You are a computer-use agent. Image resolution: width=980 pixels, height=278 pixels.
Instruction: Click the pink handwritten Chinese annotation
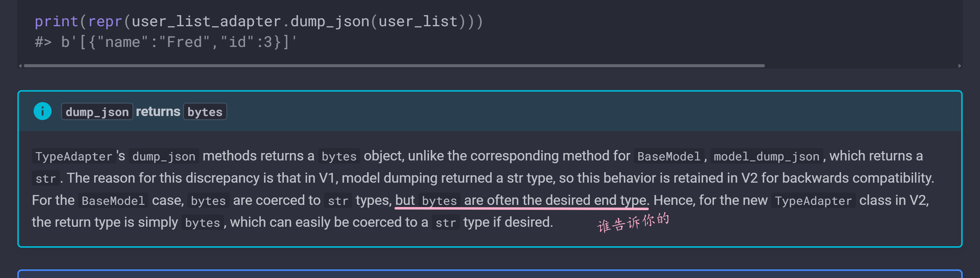pyautogui.click(x=633, y=223)
